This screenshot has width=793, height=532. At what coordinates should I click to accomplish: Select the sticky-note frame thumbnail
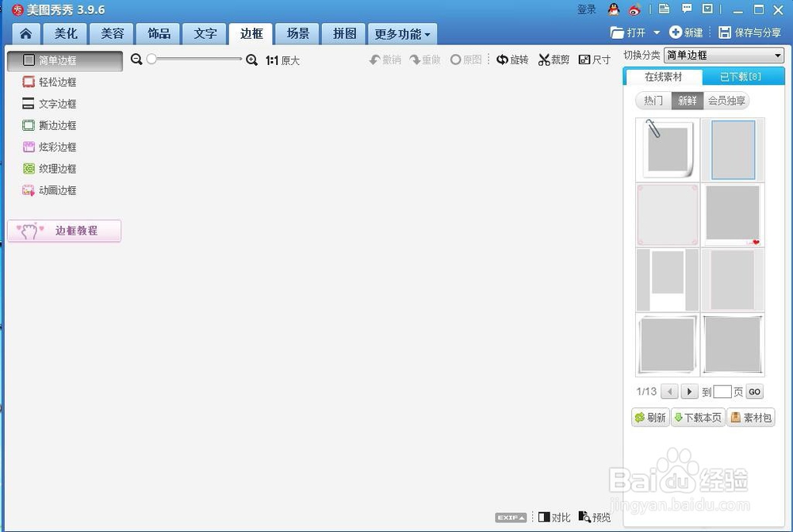667,150
